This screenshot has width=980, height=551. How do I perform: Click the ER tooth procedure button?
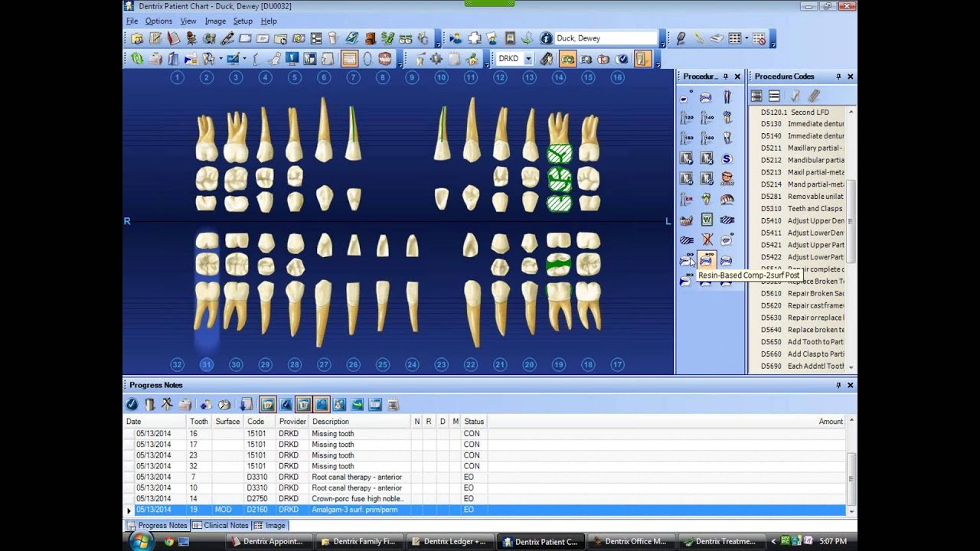(x=686, y=199)
